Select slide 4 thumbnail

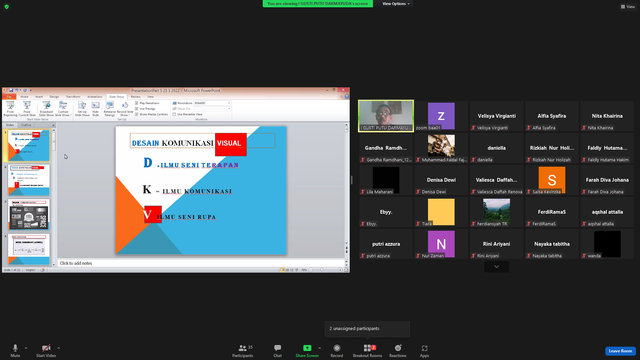click(29, 249)
